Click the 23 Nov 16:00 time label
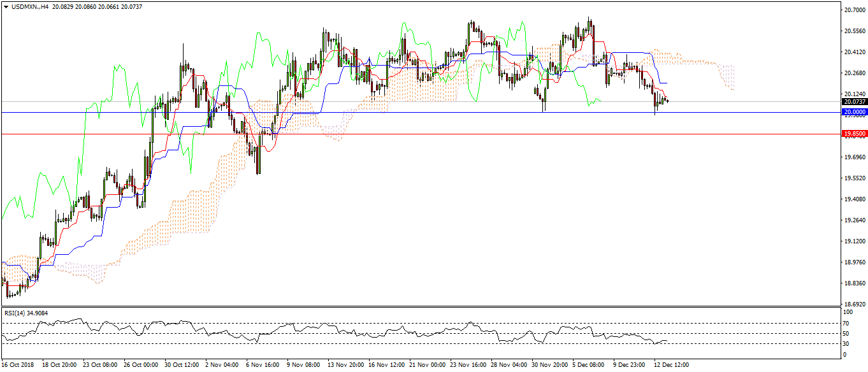Image resolution: width=868 pixels, height=372 pixels. coord(468,366)
